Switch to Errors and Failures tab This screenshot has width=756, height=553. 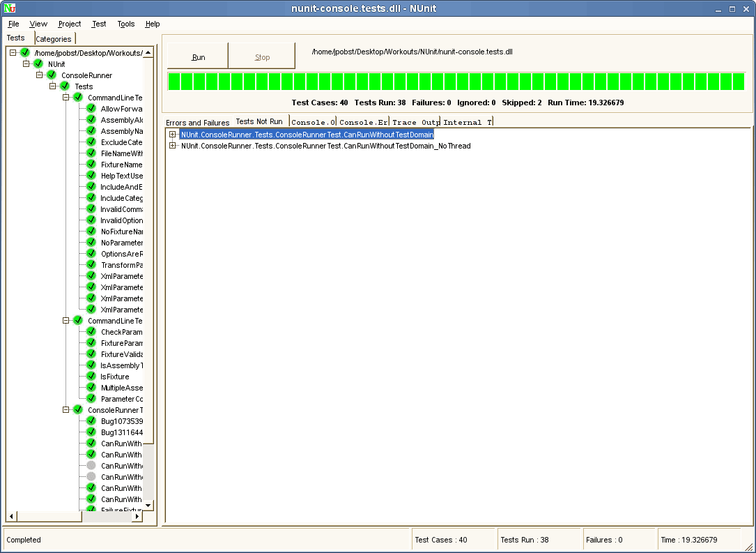pos(198,123)
